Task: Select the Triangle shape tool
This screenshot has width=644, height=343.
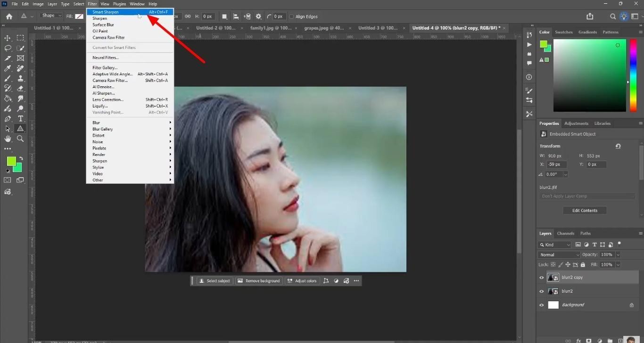Action: tap(20, 129)
